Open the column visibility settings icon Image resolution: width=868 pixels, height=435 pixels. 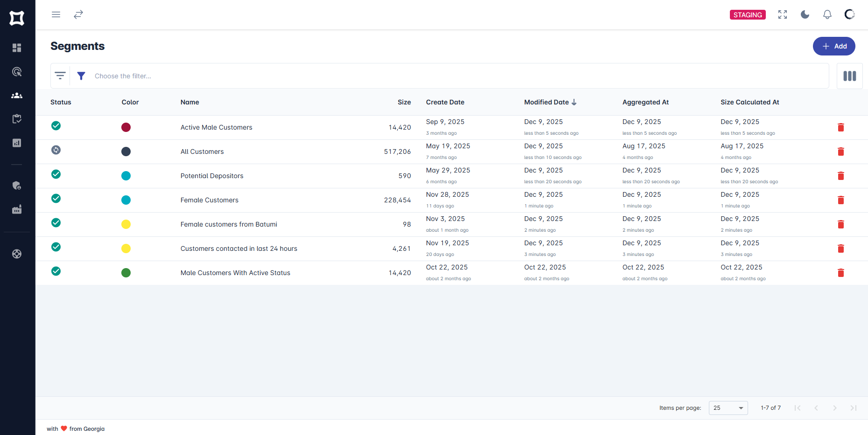pyautogui.click(x=849, y=76)
